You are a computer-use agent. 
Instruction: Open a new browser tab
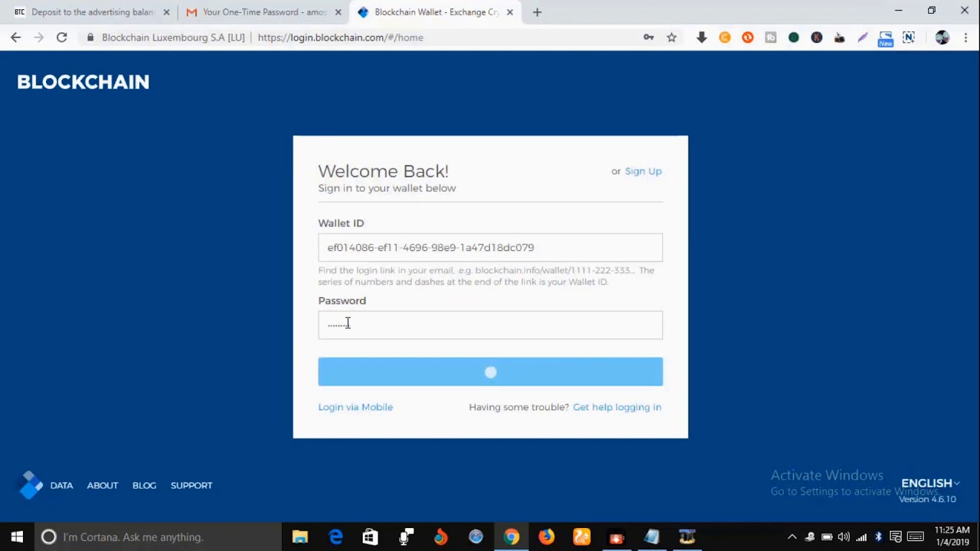click(x=537, y=12)
